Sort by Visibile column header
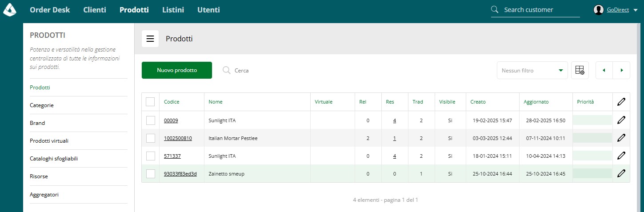The width and height of the screenshot is (644, 212). pyautogui.click(x=447, y=102)
